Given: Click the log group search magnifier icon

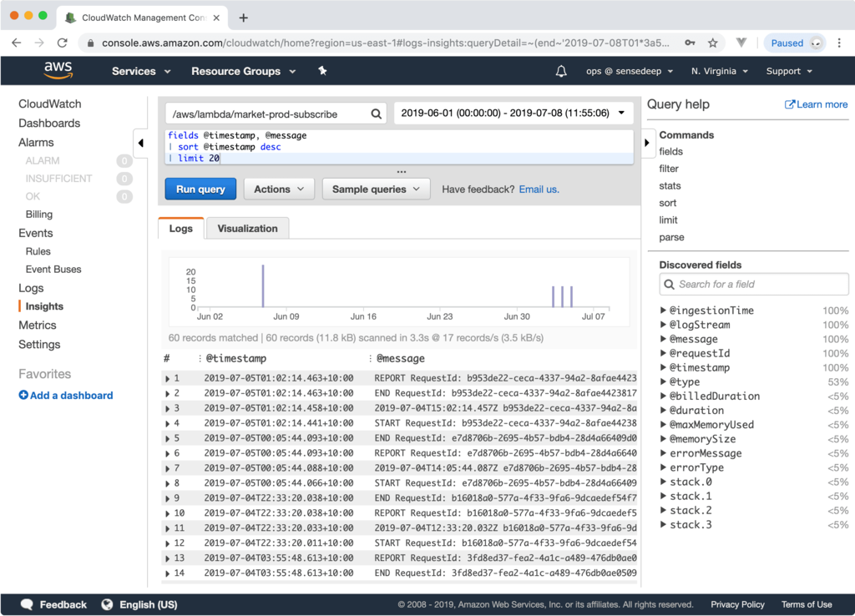Looking at the screenshot, I should click(x=377, y=114).
